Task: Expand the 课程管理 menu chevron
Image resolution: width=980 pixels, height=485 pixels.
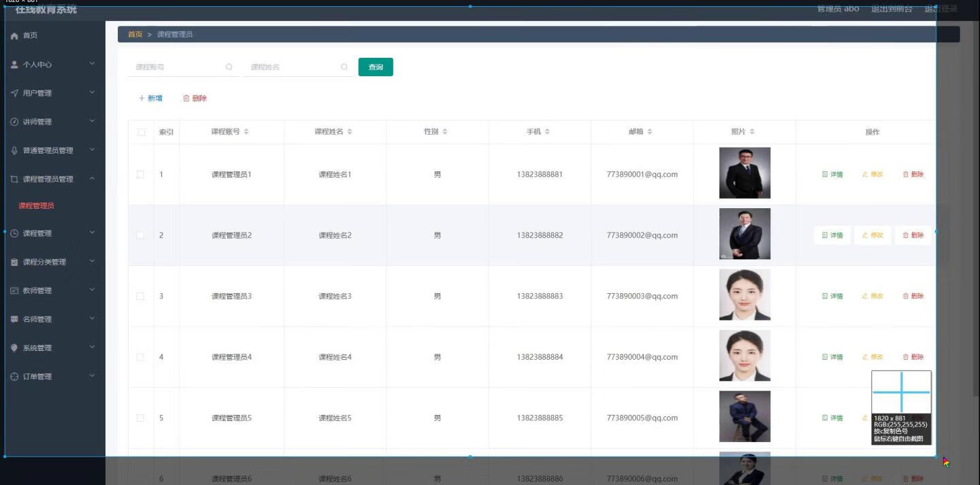Action: (93, 233)
